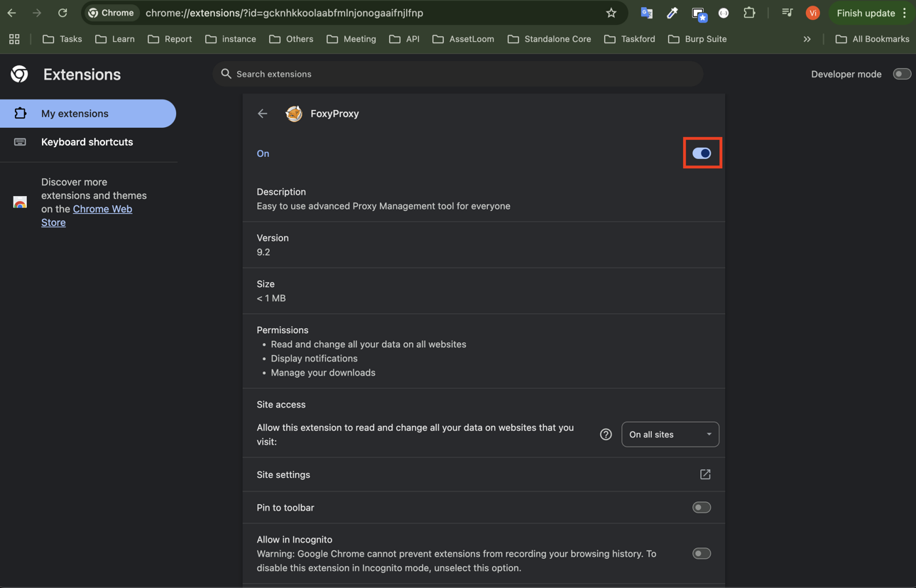Viewport: 916px width, 588px height.
Task: Open the Chrome three-dot menu
Action: 905,13
